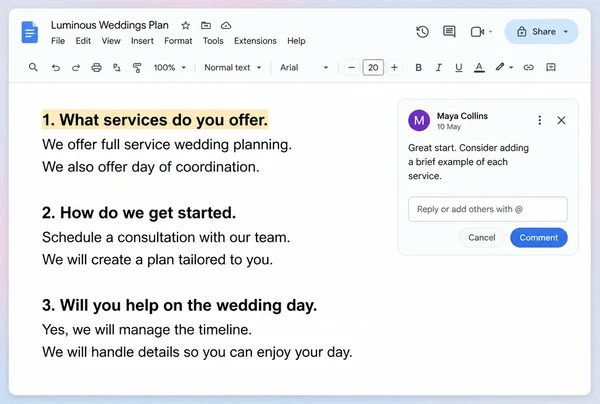Click heading Will you help on the wedding day

[x=179, y=305]
